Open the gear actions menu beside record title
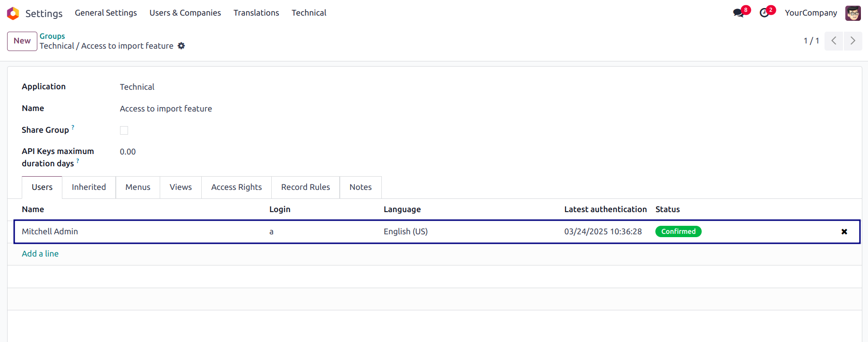The image size is (868, 342). click(x=181, y=46)
